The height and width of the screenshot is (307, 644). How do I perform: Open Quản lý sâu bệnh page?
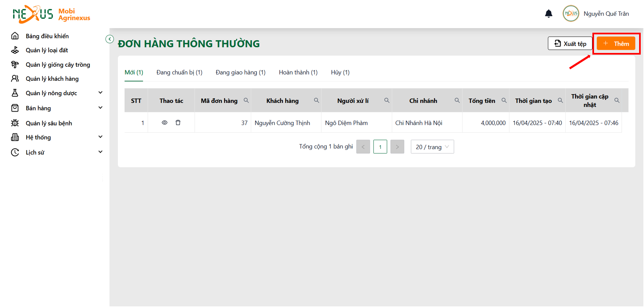(x=49, y=123)
